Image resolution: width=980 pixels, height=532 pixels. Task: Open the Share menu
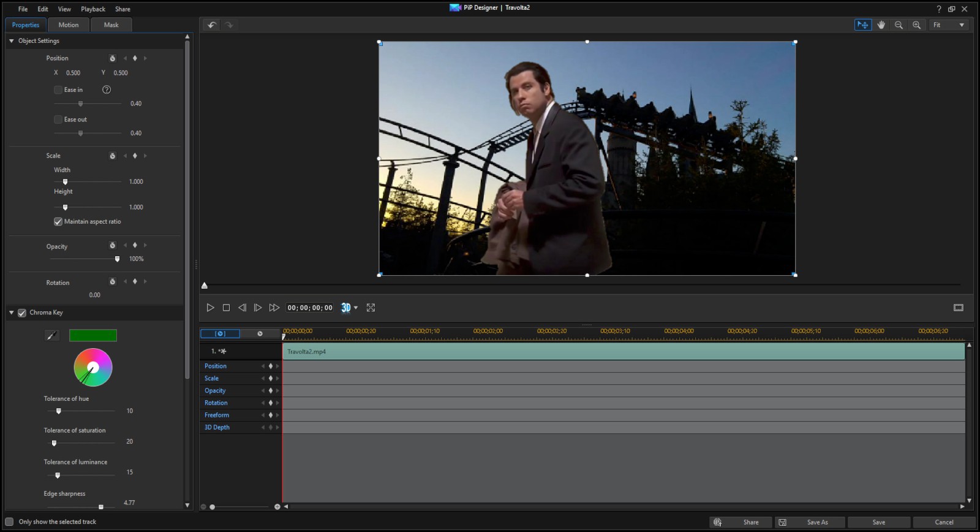coord(123,9)
